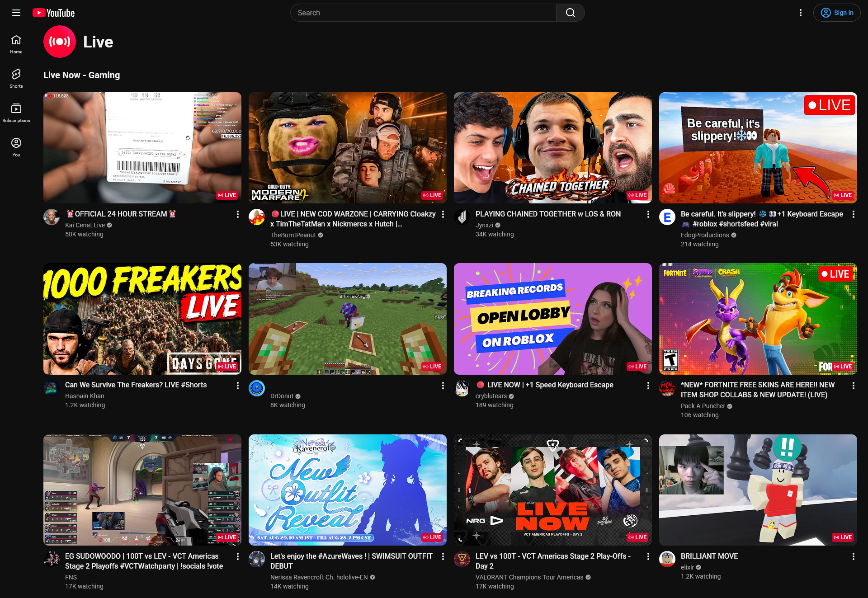Viewport: 868px width, 598px height.
Task: Open options for FORTNITE FREE SKINS video
Action: 854,385
